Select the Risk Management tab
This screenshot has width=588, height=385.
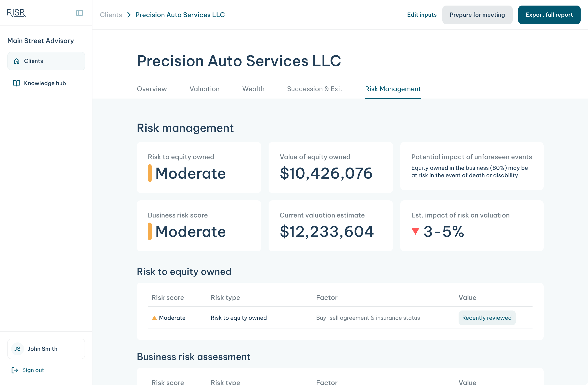pos(393,89)
